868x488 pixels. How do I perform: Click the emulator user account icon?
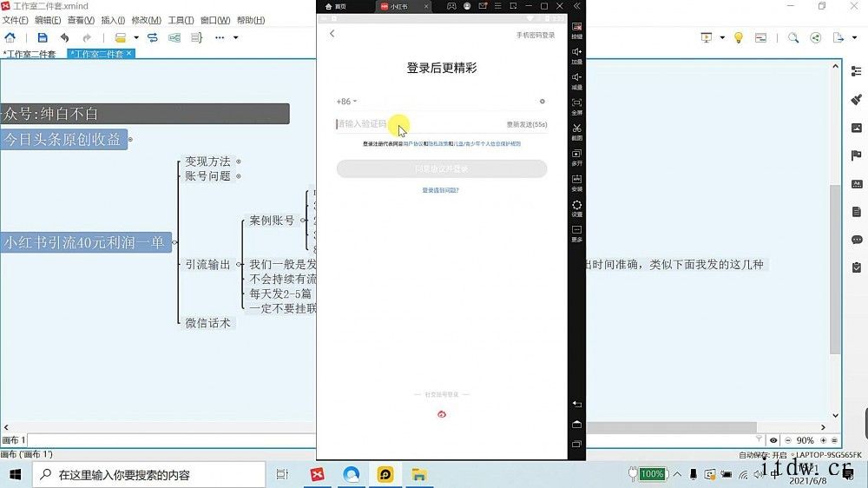tap(467, 6)
